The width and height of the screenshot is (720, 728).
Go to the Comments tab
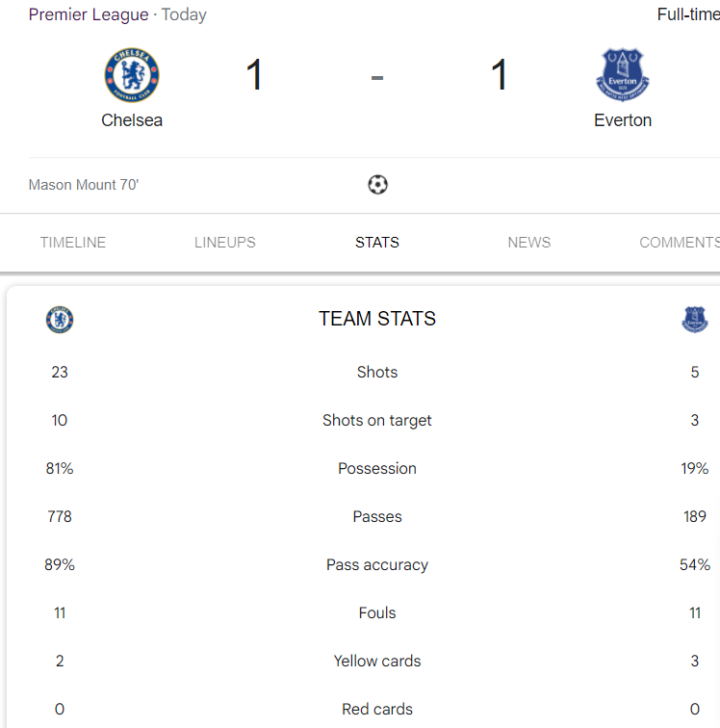click(x=679, y=243)
